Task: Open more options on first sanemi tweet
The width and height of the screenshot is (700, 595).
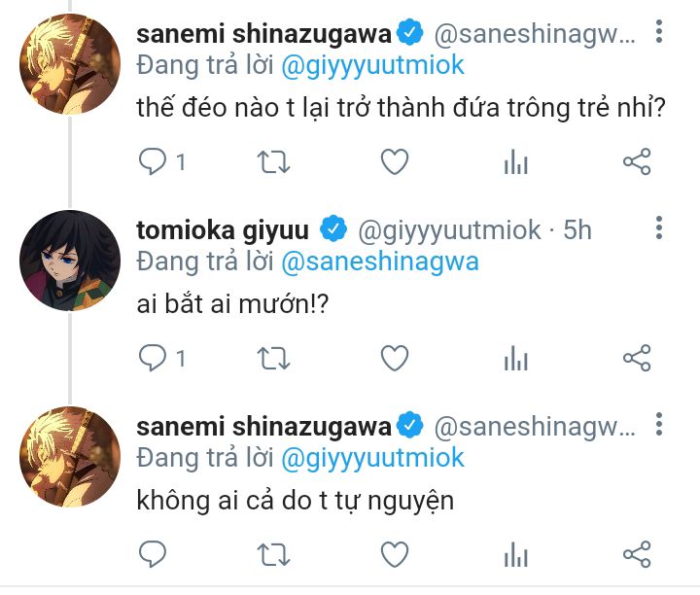Action: [659, 34]
